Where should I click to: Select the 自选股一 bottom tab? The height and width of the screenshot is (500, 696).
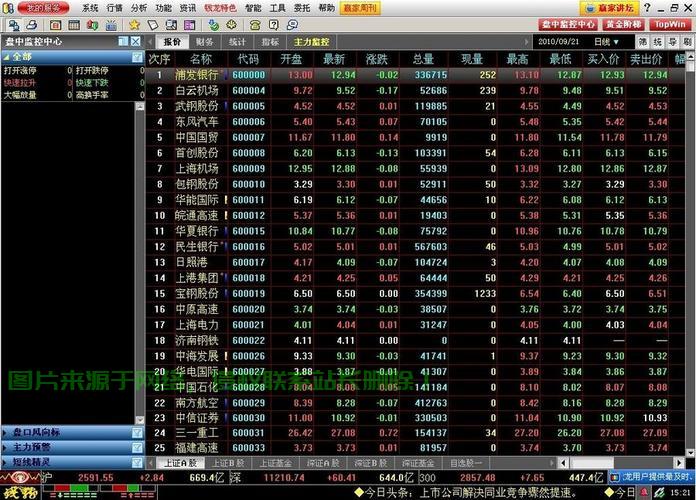pos(466,463)
